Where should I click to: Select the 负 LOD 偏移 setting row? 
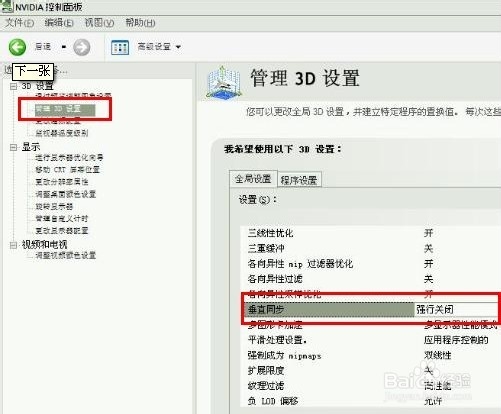click(370, 401)
